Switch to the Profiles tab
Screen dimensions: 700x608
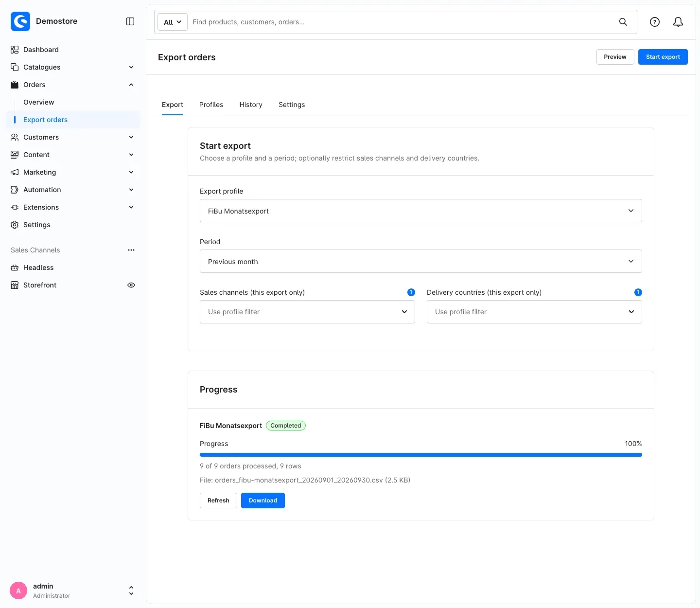[211, 105]
